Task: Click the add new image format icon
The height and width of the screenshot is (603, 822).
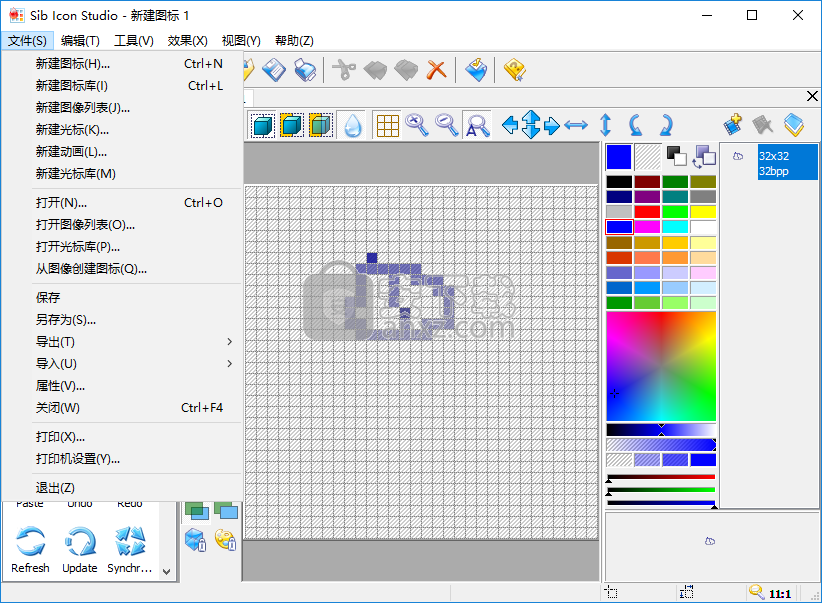Action: (x=732, y=125)
